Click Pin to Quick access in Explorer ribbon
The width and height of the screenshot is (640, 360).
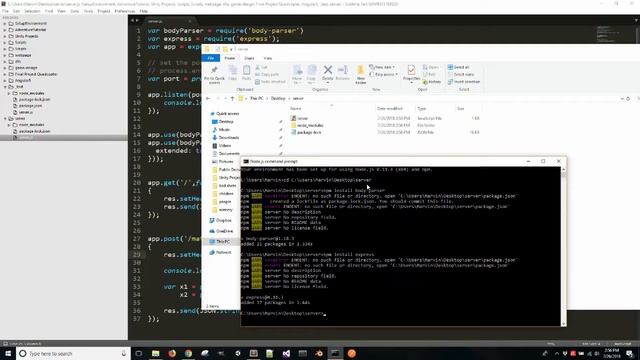214,75
